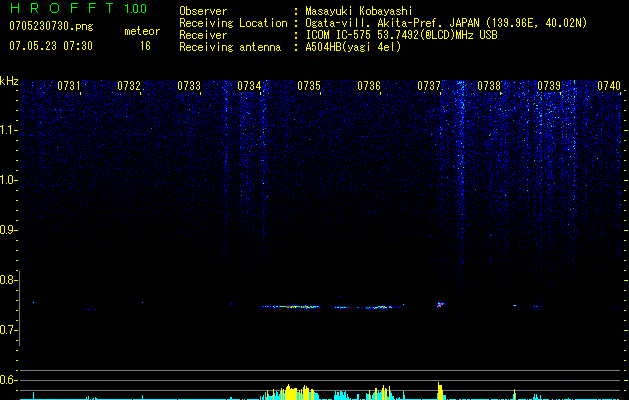Click the Observer label
The image size is (629, 400).
tap(203, 11)
